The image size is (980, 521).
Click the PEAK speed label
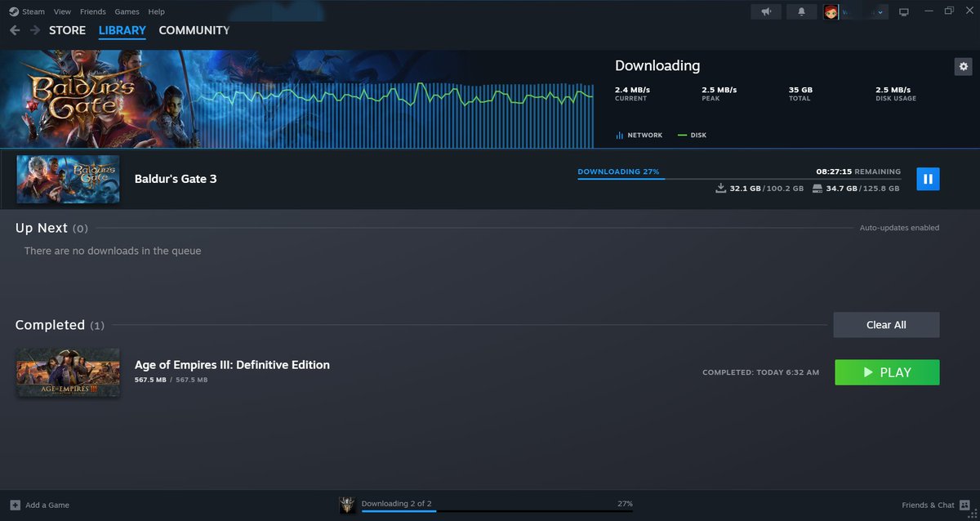pos(709,99)
